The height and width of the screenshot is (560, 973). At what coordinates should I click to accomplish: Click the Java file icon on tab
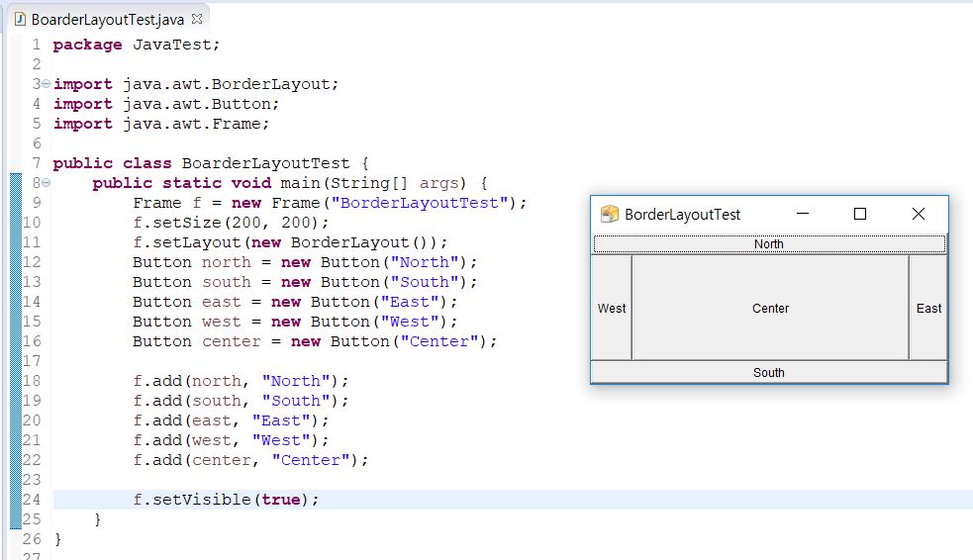[20, 19]
